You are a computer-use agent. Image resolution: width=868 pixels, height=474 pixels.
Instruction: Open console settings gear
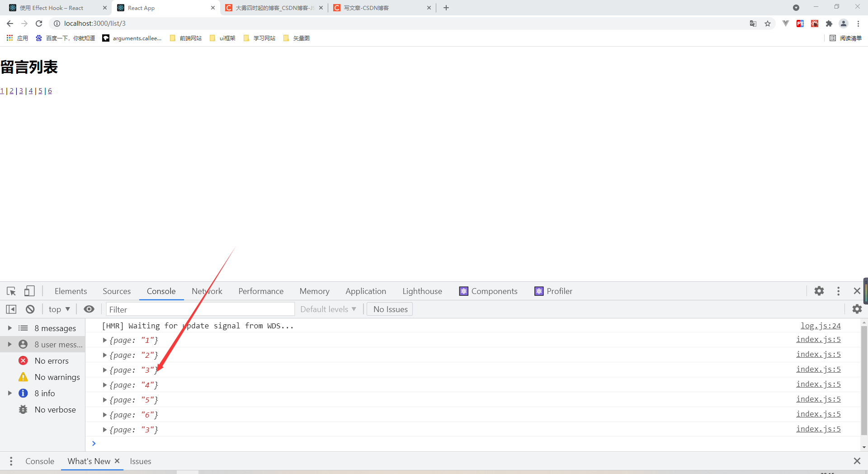pyautogui.click(x=857, y=309)
